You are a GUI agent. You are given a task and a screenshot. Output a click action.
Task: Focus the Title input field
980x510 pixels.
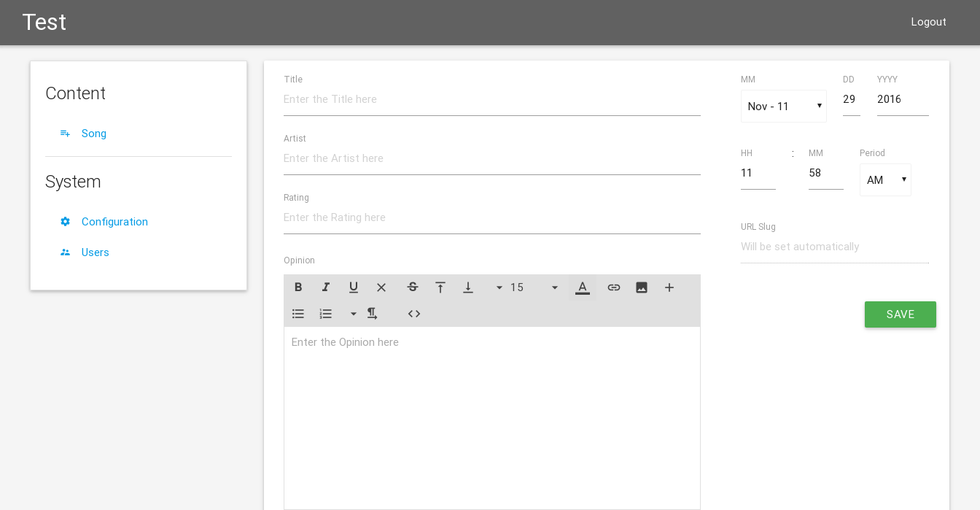[492, 99]
